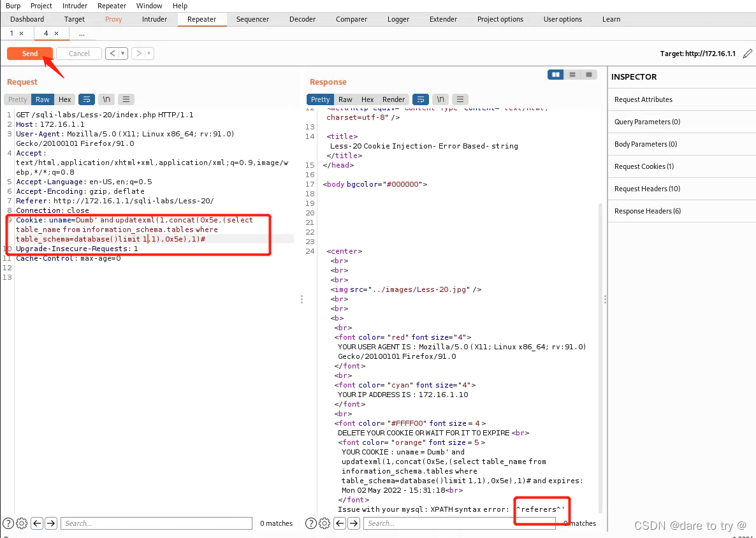This screenshot has width=756, height=538.
Task: Switch to Intruder tool tab
Action: click(154, 19)
